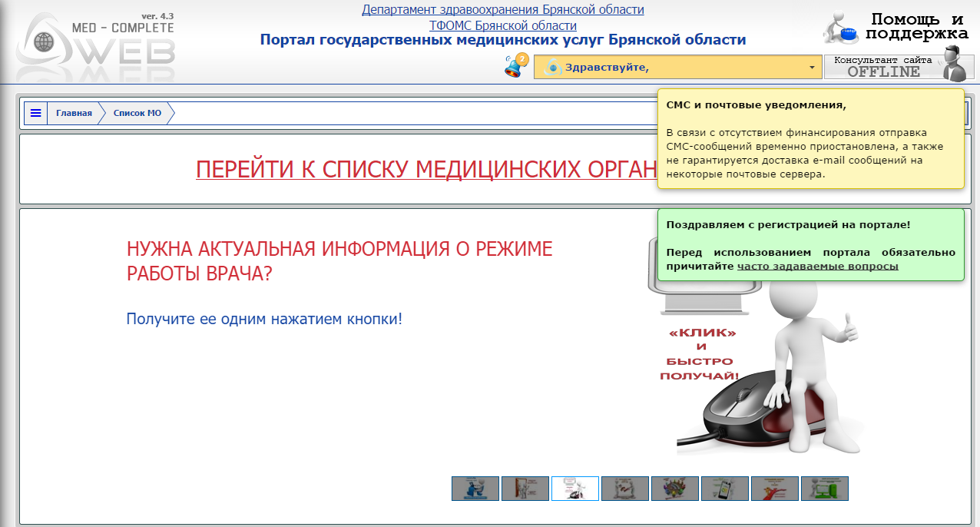This screenshot has width=980, height=527.
Task: Click the user avatar icon beside Здравствуйте
Action: pos(552,68)
